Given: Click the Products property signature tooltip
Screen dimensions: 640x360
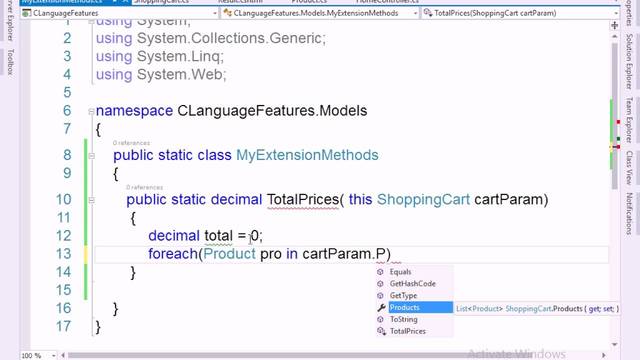Looking at the screenshot, I should (537, 309).
